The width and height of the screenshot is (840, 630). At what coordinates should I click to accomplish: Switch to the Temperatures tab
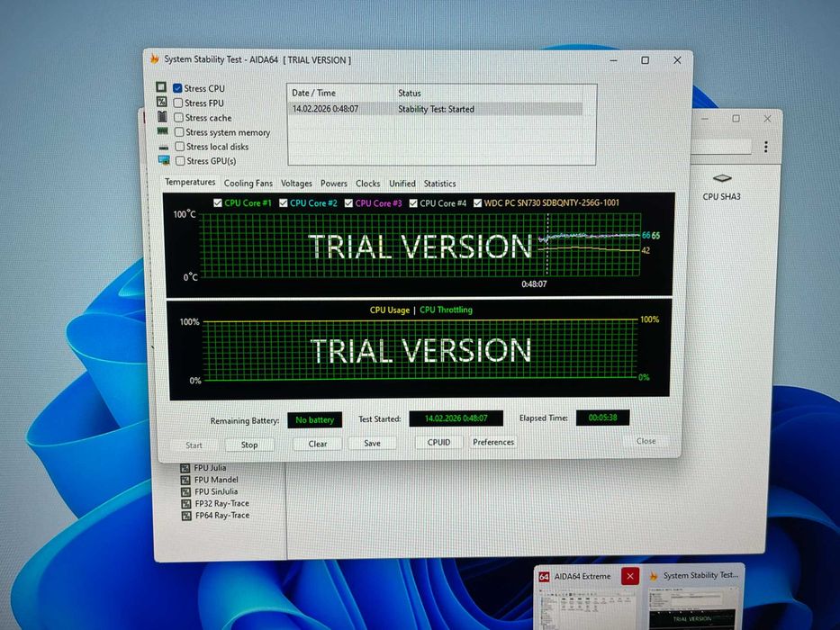point(190,182)
